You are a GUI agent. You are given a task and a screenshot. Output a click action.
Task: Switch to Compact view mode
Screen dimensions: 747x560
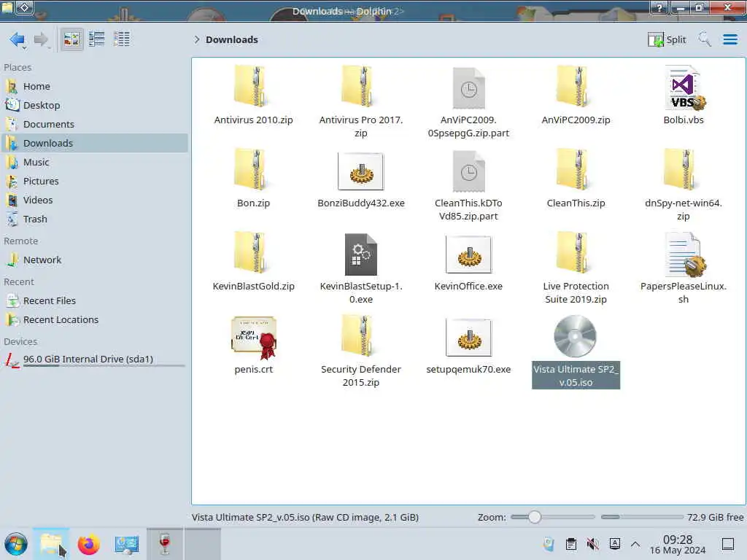click(x=97, y=39)
